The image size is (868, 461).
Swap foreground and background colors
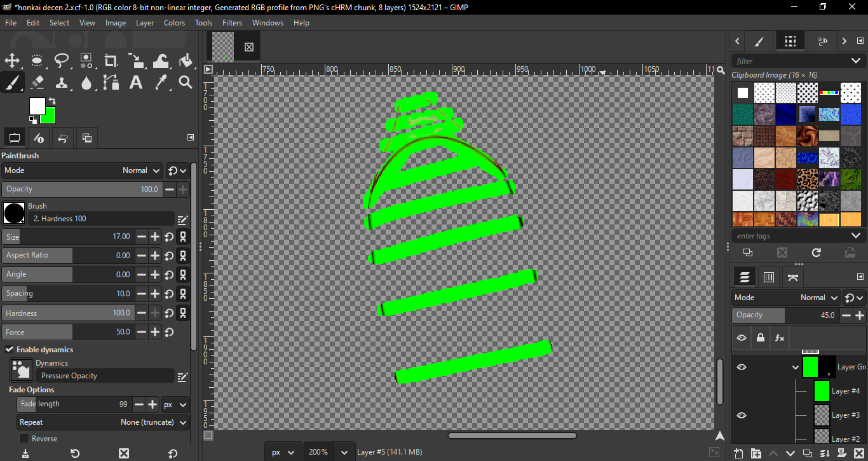tap(52, 101)
